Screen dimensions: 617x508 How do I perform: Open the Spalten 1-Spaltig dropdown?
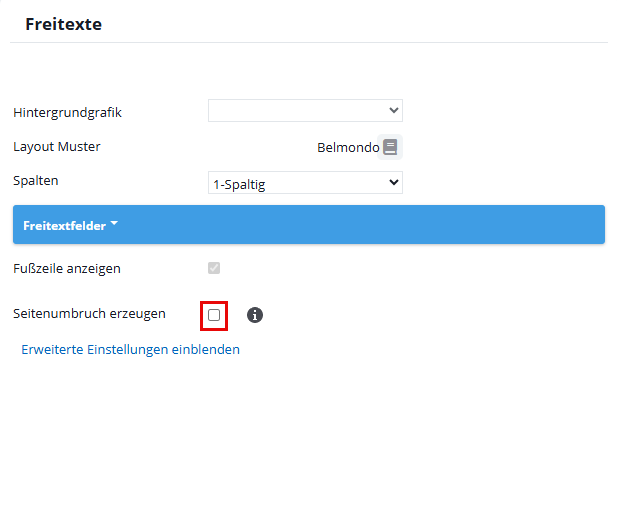[x=305, y=182]
